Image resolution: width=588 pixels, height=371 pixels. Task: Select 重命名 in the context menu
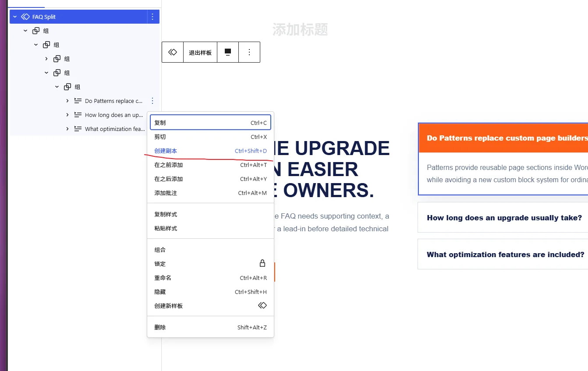tap(210, 278)
